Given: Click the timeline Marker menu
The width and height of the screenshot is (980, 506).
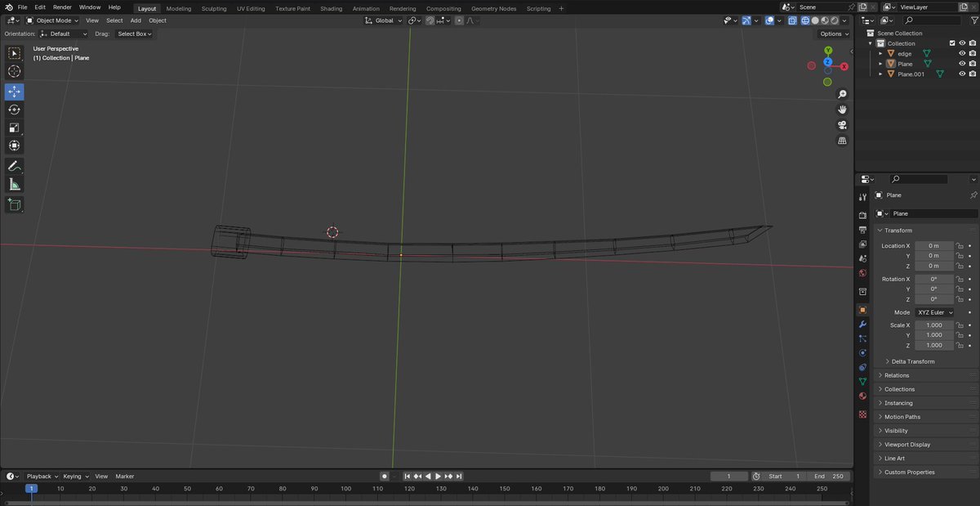Looking at the screenshot, I should tap(125, 476).
